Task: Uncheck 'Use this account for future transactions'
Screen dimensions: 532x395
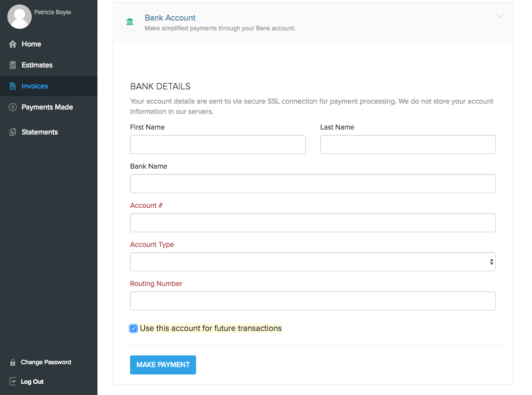Action: click(x=133, y=328)
